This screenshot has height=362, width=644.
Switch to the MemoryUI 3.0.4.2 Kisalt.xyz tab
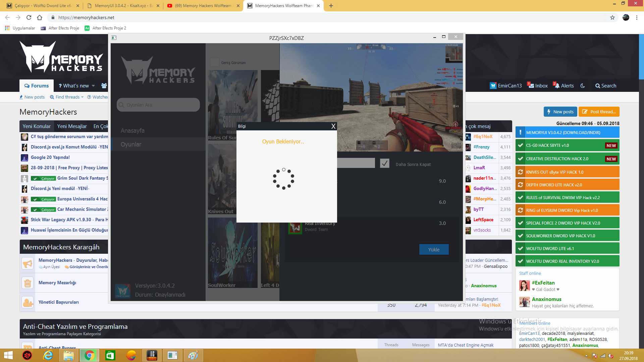tap(124, 6)
